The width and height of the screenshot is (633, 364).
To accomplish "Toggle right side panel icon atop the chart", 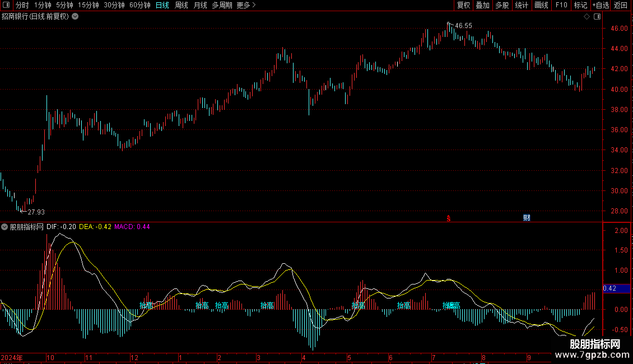I will pyautogui.click(x=597, y=17).
